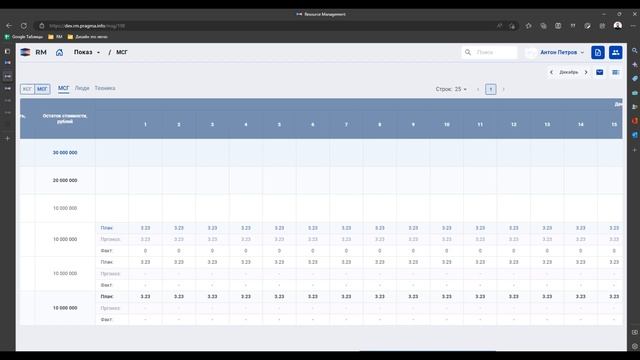Open the Антон Петров user menu
Image resolution: width=640 pixels, height=360 pixels.
click(x=562, y=52)
